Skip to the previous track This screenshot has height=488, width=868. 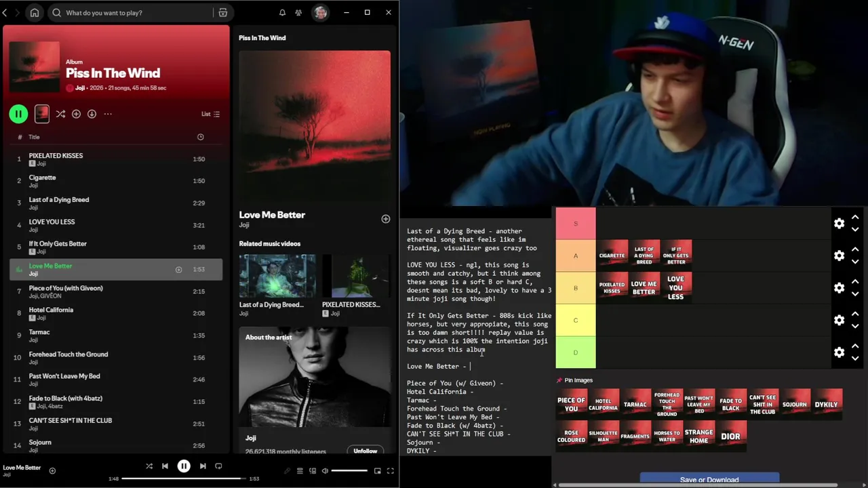click(165, 466)
